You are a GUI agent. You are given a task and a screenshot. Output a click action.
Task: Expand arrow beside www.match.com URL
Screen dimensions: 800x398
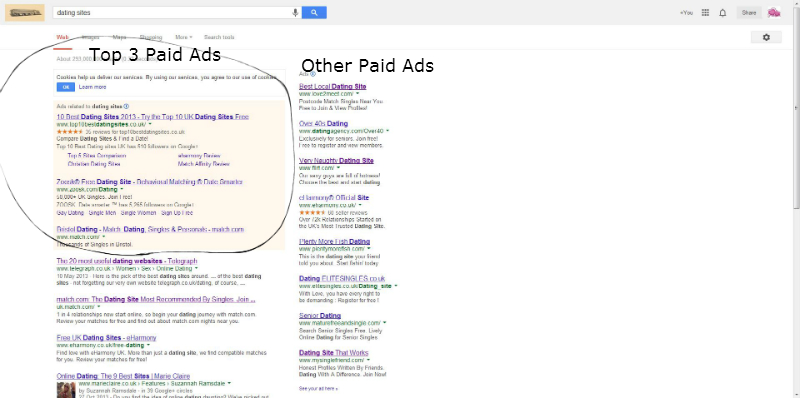coord(104,237)
